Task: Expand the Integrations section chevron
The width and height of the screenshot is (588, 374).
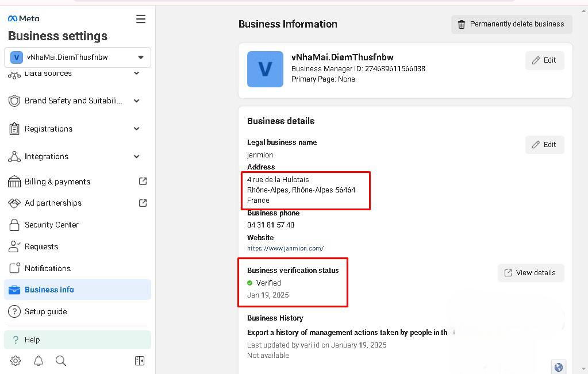Action: [x=137, y=157]
